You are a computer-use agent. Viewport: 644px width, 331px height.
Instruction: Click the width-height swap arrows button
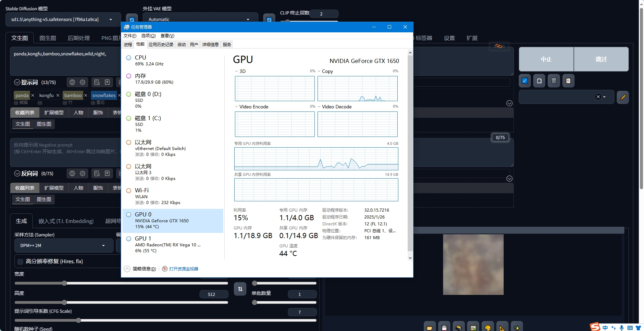click(240, 289)
